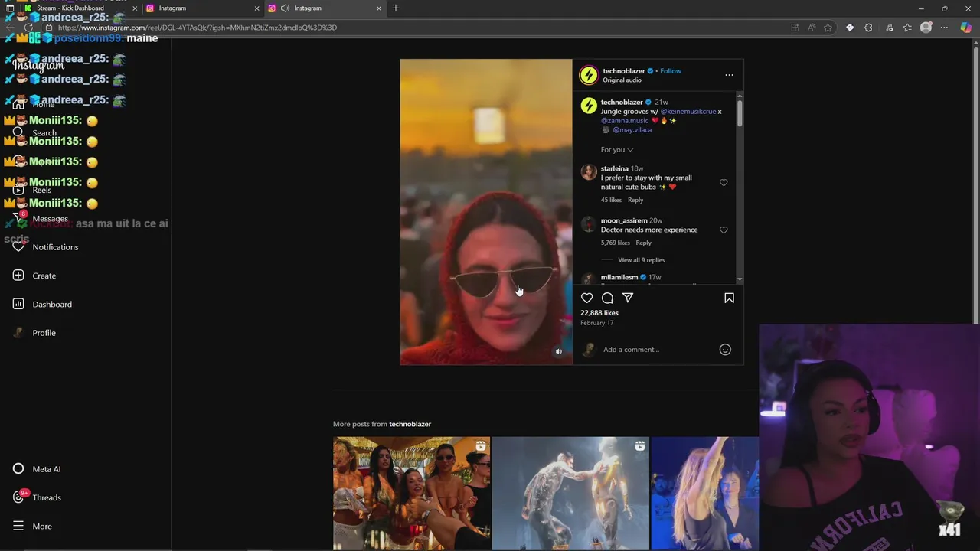Open Messages in the Instagram sidebar
Viewport: 980px width, 551px height.
(x=41, y=219)
